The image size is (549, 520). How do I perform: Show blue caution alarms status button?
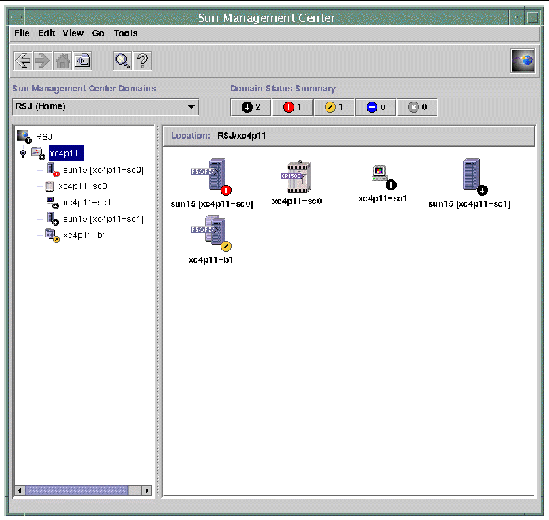coord(376,107)
